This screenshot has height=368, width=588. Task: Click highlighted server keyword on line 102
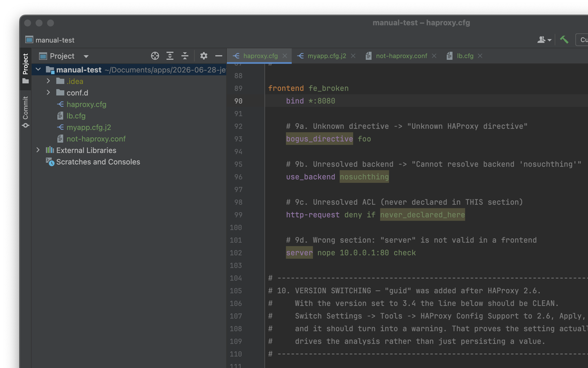click(x=299, y=253)
